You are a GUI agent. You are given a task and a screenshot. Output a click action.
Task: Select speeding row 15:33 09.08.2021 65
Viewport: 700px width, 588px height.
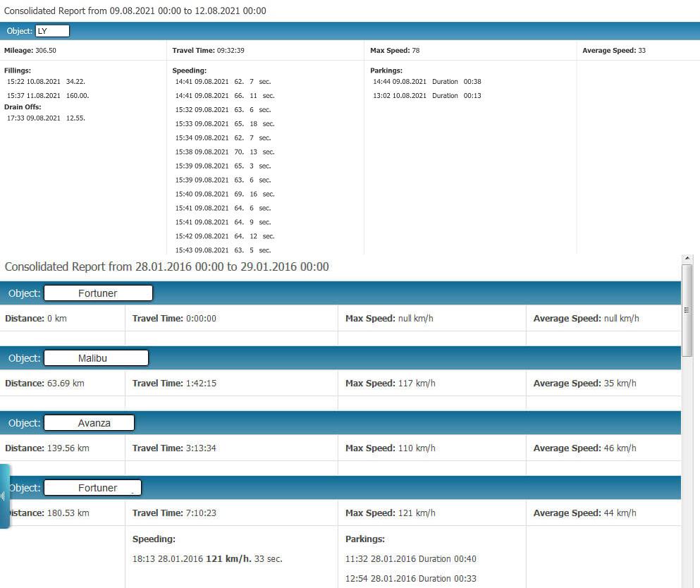coord(225,123)
